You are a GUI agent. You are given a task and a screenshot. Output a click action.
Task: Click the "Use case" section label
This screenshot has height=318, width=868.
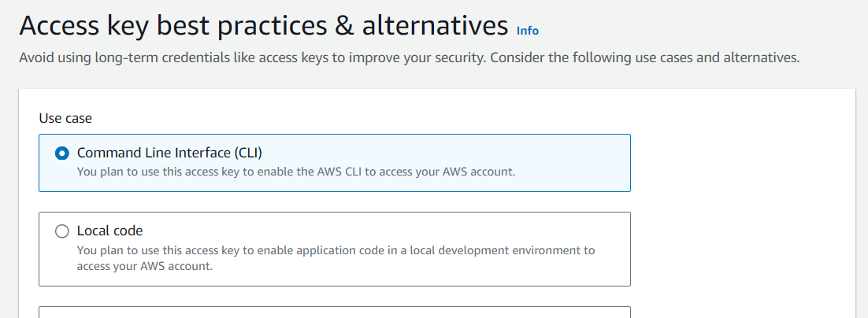(65, 118)
